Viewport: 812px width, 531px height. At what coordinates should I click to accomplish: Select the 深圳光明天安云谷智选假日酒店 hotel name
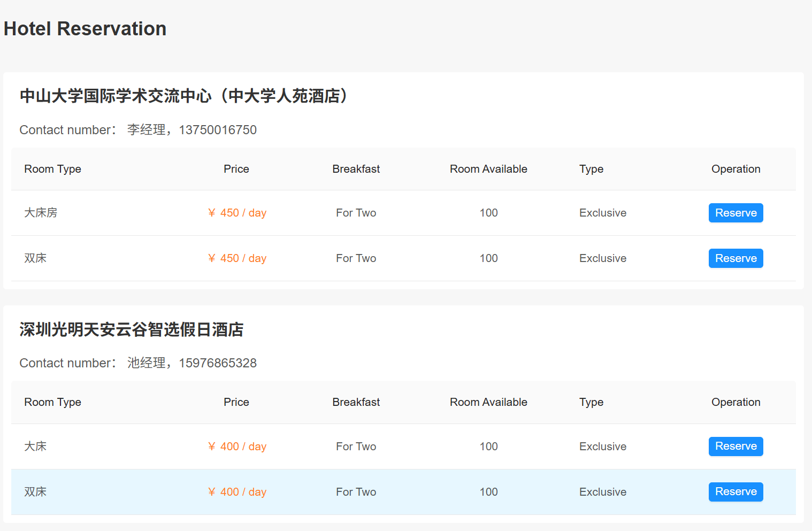(131, 330)
